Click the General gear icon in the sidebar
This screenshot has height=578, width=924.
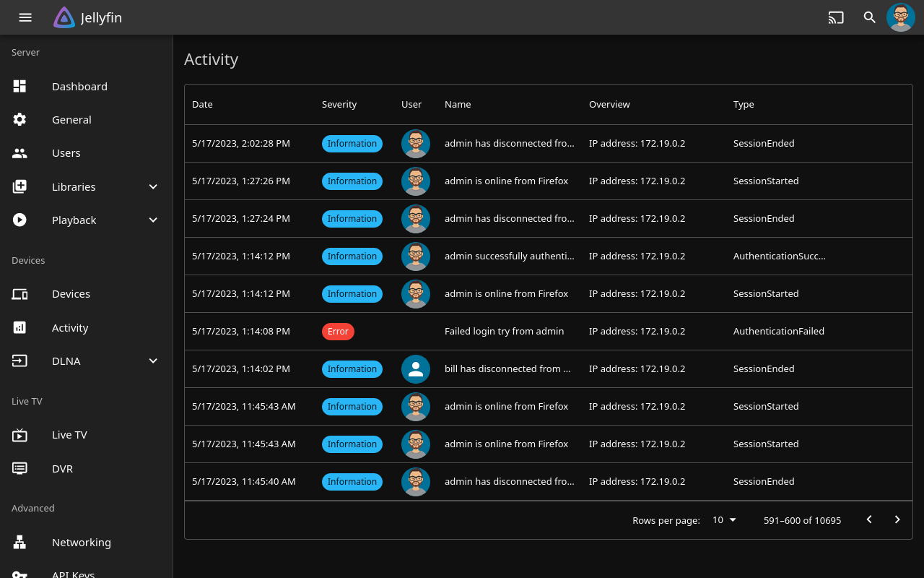click(x=19, y=119)
